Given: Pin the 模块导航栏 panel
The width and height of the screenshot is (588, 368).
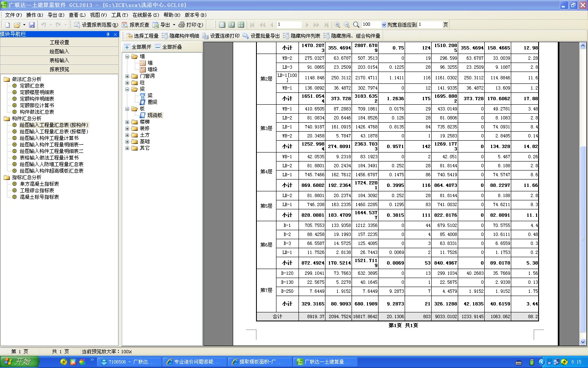Looking at the screenshot, I should pos(108,34).
